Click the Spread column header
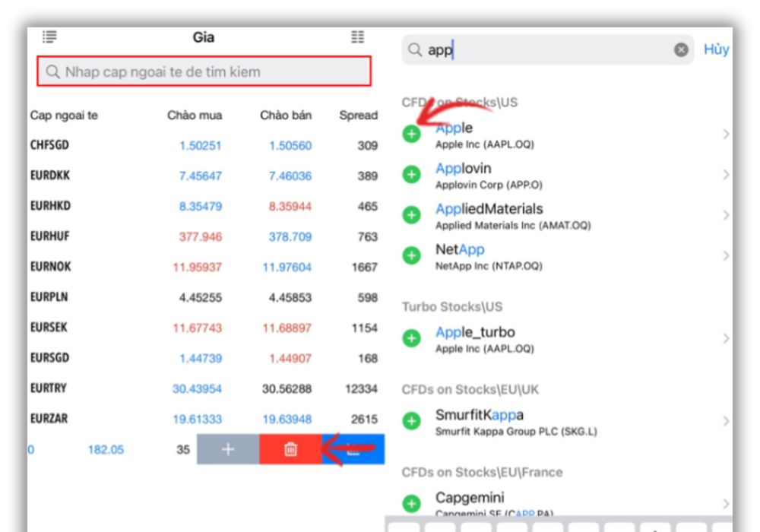This screenshot has width=760, height=532. [358, 116]
